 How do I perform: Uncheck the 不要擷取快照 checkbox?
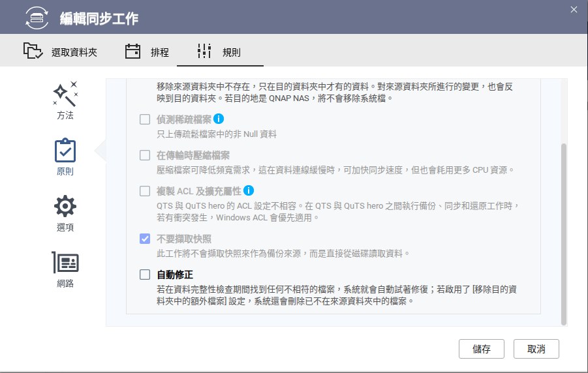pyautogui.click(x=145, y=239)
